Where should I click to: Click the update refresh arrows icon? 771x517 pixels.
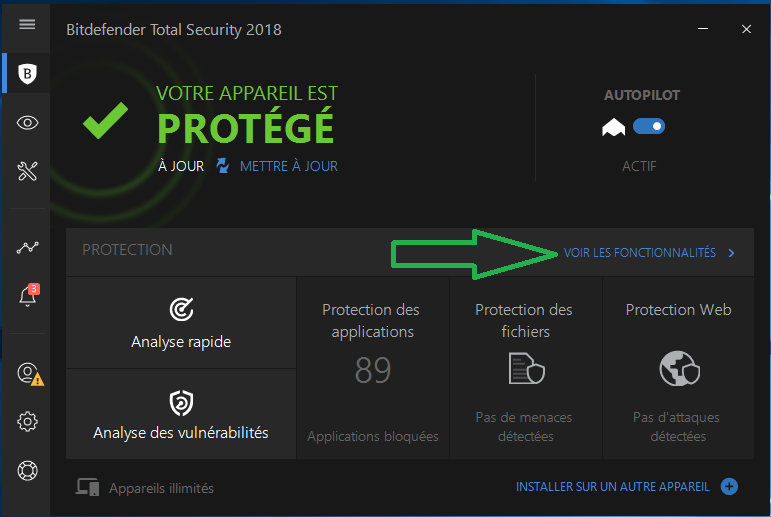point(223,166)
